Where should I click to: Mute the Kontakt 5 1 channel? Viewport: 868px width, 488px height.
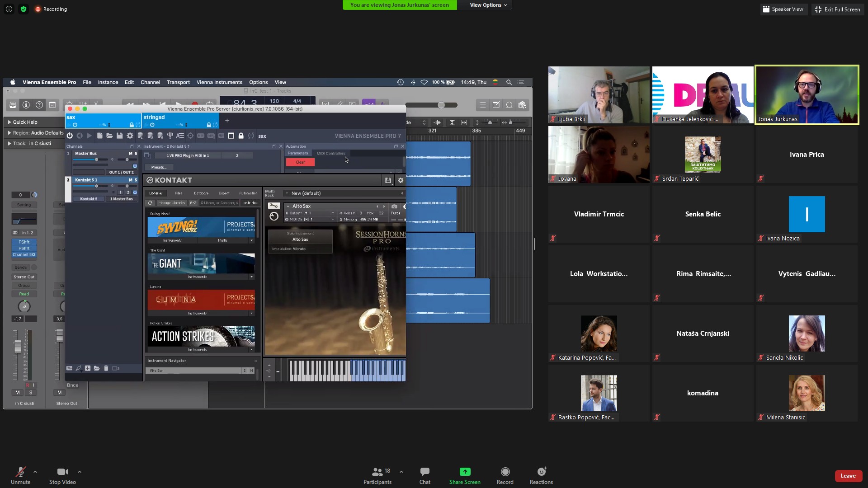coord(131,180)
